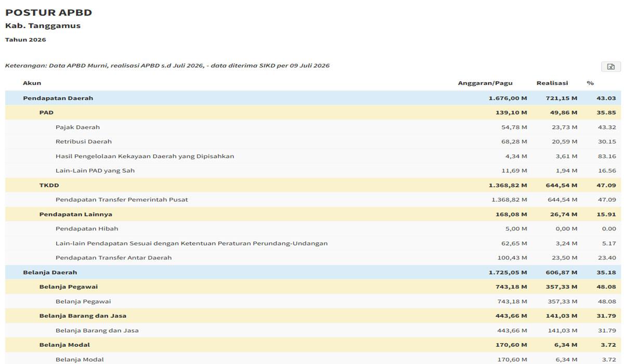Screen dimensions: 624x364
Task: Click Pendapatan Hibah realization 0,00 M
Action: tap(566, 229)
